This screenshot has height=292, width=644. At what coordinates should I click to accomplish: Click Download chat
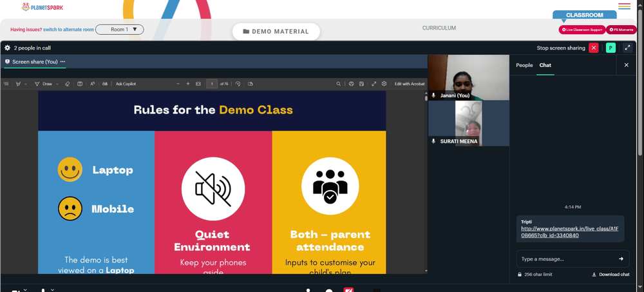pos(611,275)
